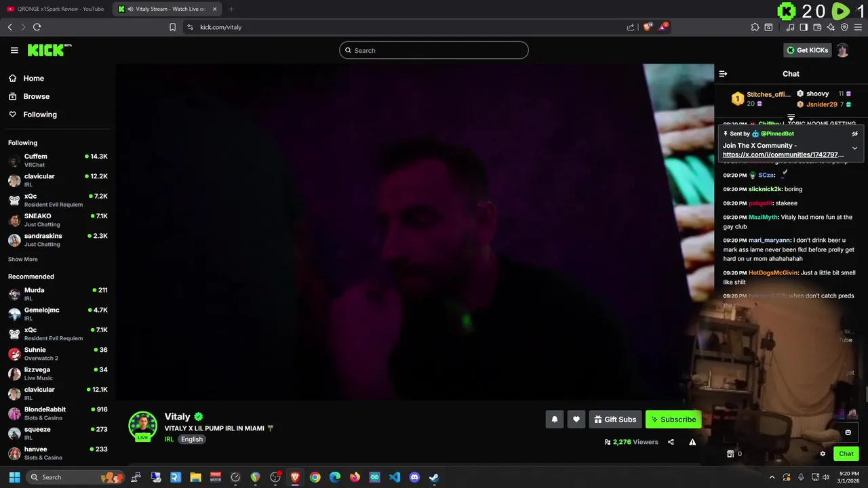
Task: Open Murda channel in Recommended
Action: 57,294
